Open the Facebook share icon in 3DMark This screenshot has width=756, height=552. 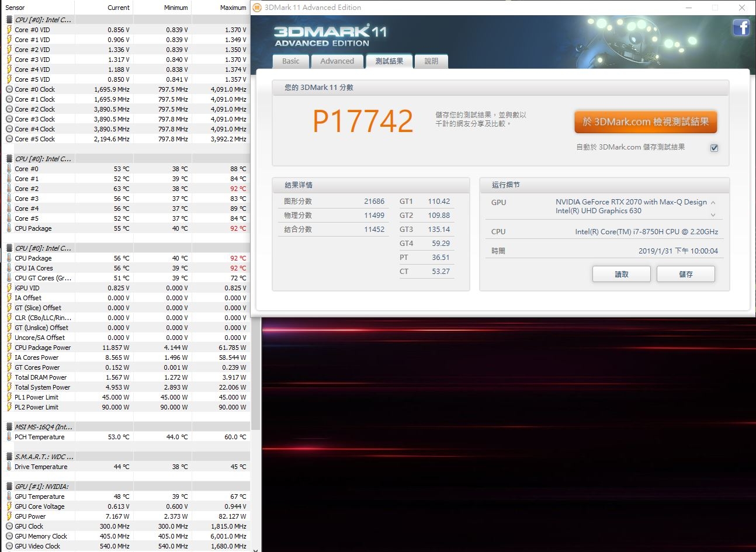pos(741,27)
